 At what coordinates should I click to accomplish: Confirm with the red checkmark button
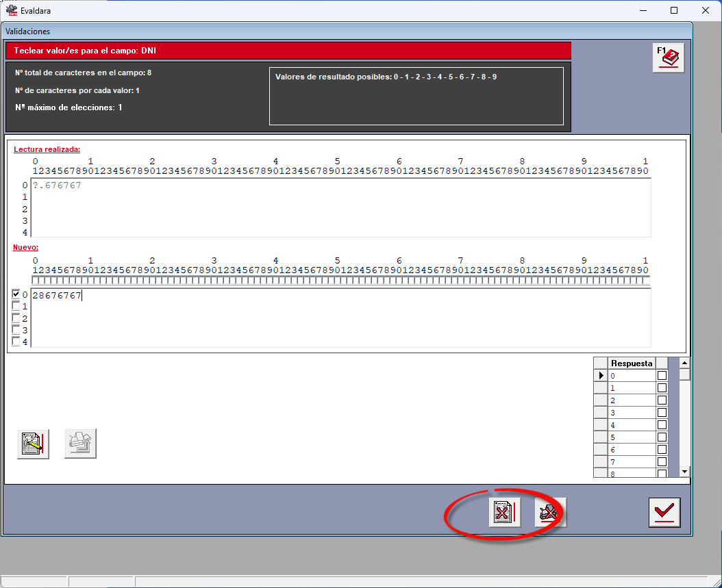(x=664, y=512)
